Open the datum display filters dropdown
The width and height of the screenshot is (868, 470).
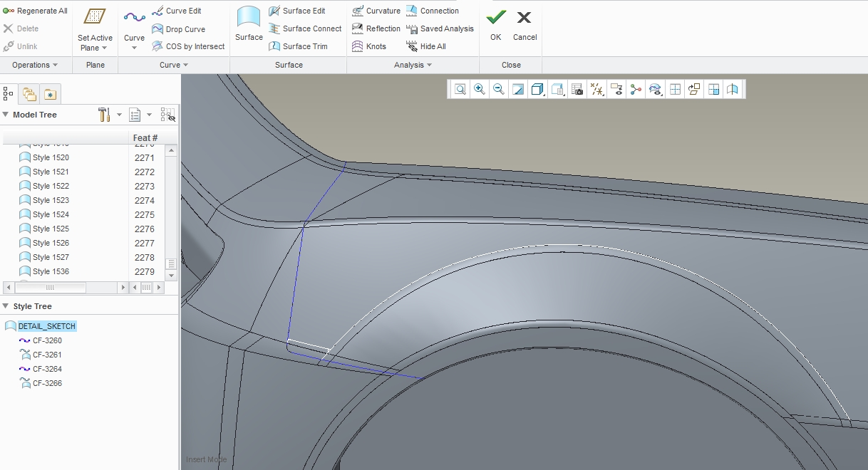click(597, 89)
